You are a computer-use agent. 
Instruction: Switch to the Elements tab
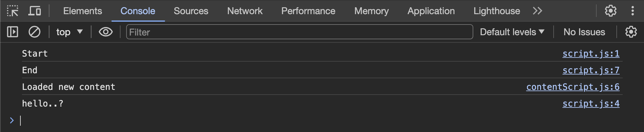(x=83, y=11)
